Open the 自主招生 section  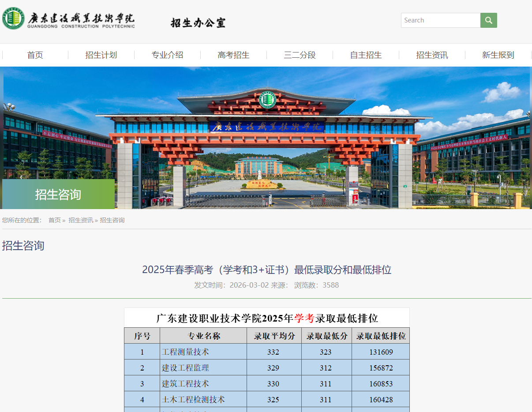[366, 55]
